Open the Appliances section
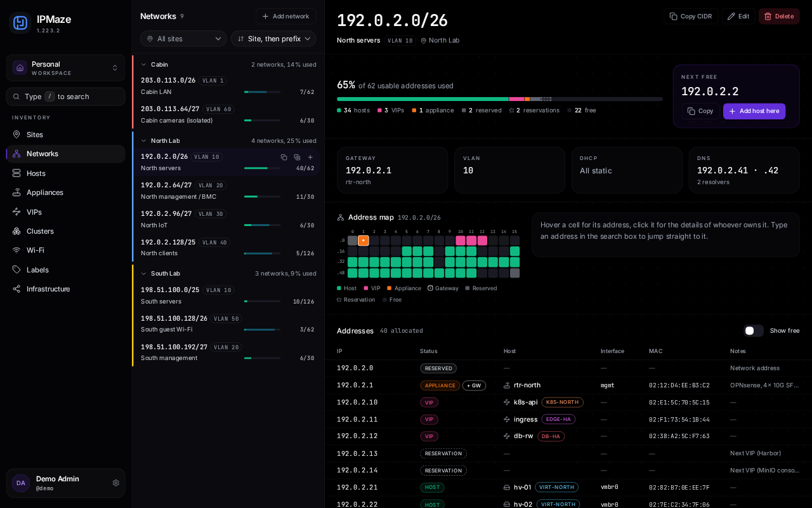The image size is (812, 508). click(x=66, y=192)
